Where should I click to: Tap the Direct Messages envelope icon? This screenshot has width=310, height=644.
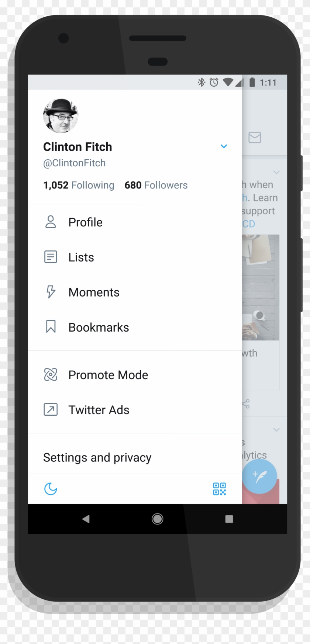pos(255,138)
